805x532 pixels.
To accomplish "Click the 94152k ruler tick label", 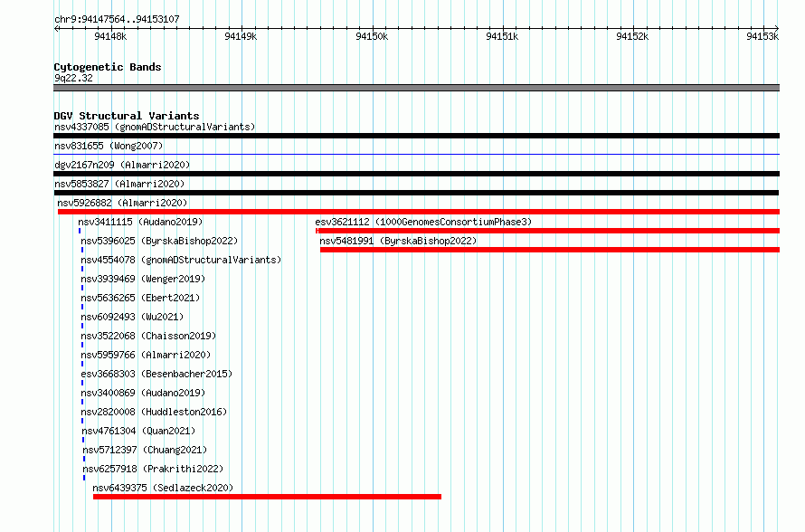I will [632, 36].
